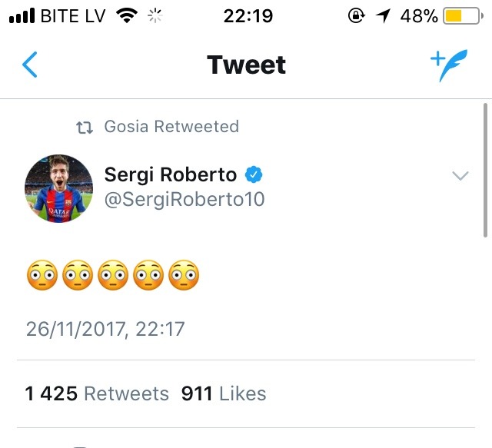Tap the @SergiRoberto10 handle
This screenshot has height=448, width=492.
(x=184, y=199)
